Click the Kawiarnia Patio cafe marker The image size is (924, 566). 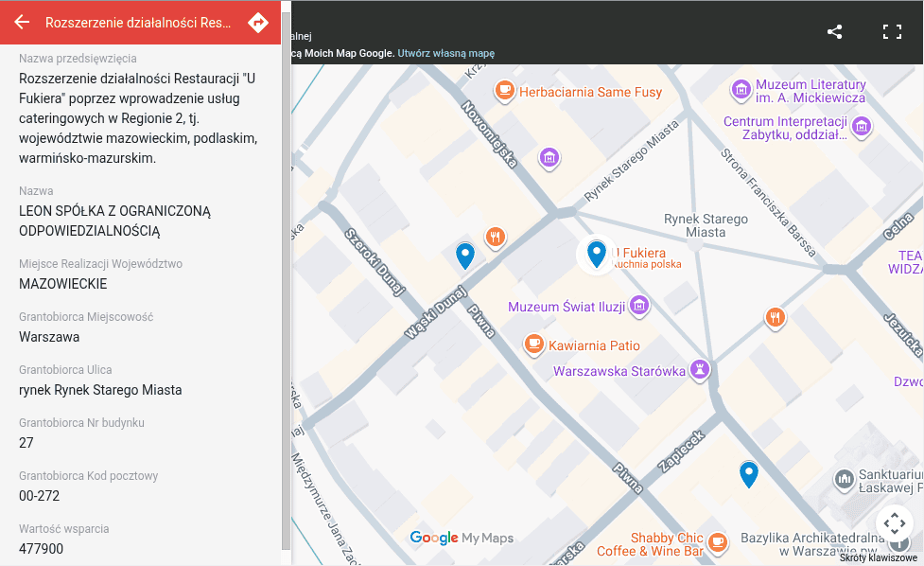534,344
